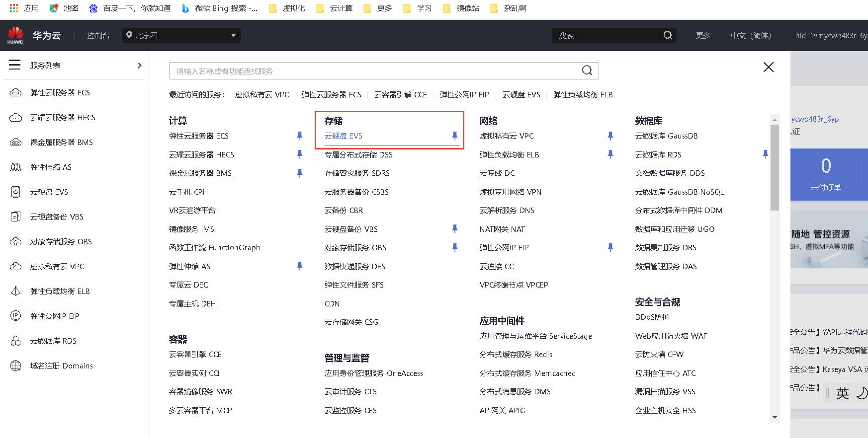Screen dimensions: 868x438
Task: Toggle pin for 云硬盘 EVS in 存储
Action: [455, 136]
